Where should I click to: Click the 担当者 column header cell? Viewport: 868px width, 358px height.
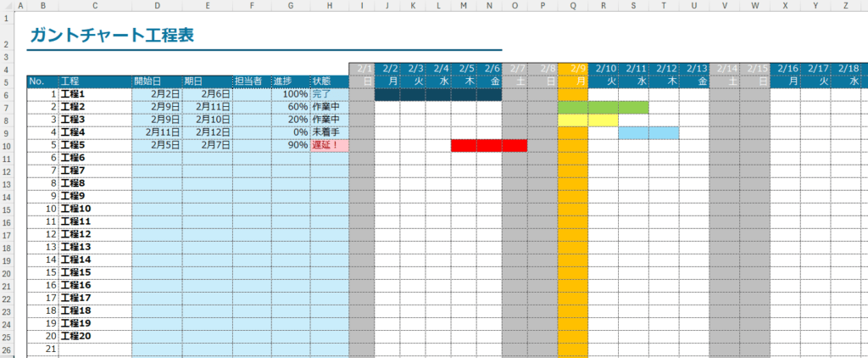coord(252,81)
